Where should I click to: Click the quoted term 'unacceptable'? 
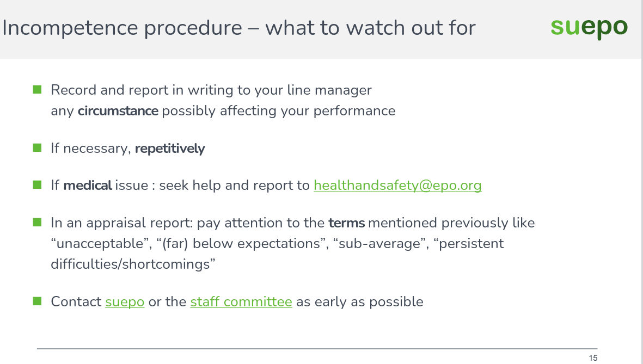click(101, 243)
